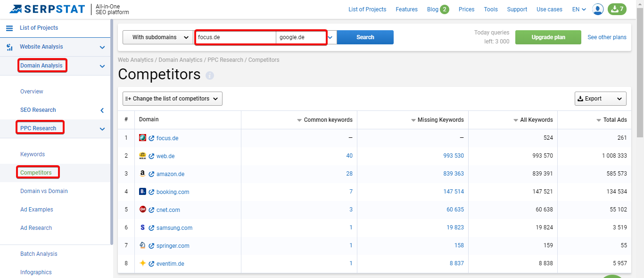Open amazon.de missing keywords 839 363

click(x=454, y=174)
